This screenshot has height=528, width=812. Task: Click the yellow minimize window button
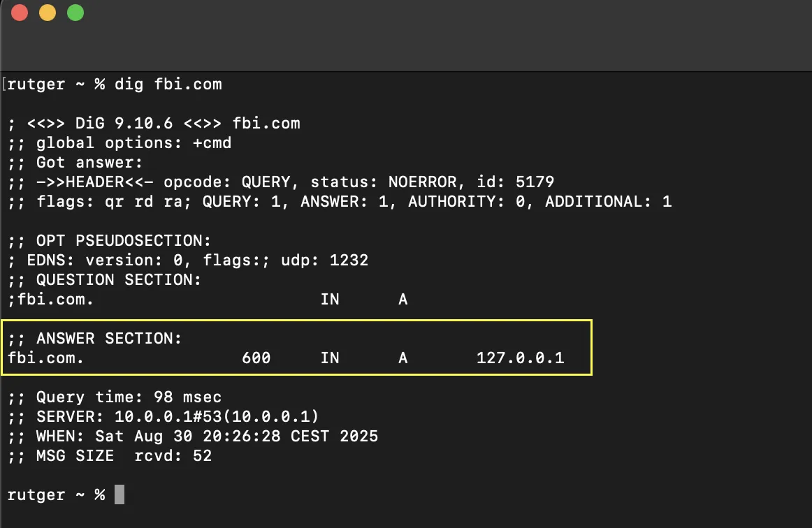tap(48, 13)
